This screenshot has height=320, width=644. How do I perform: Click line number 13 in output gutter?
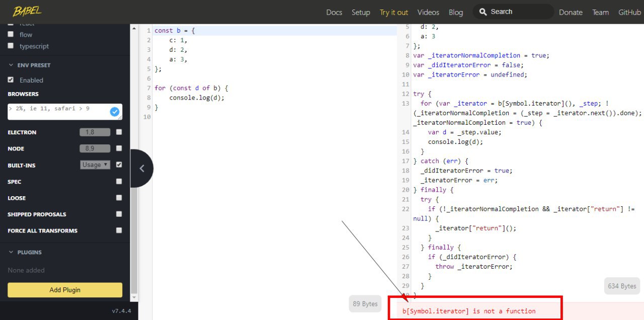click(406, 103)
